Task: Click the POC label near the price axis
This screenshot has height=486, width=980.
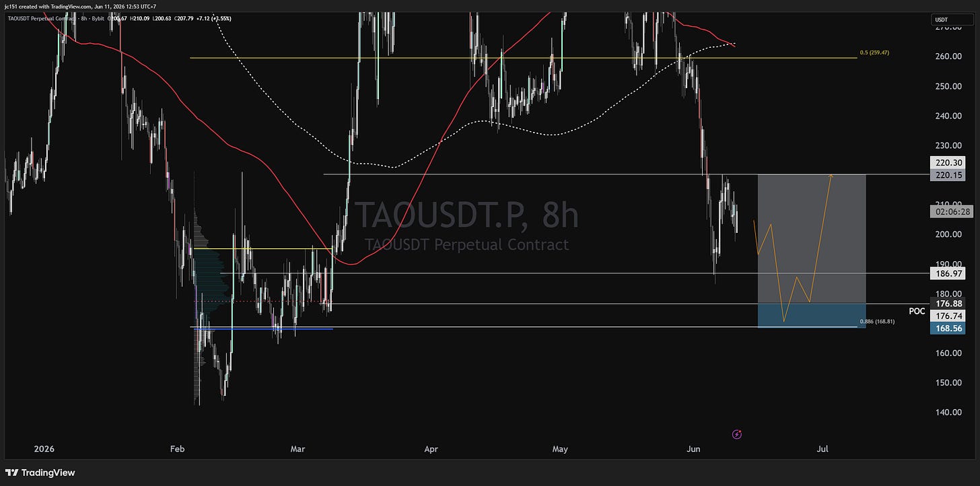Action: coord(917,312)
